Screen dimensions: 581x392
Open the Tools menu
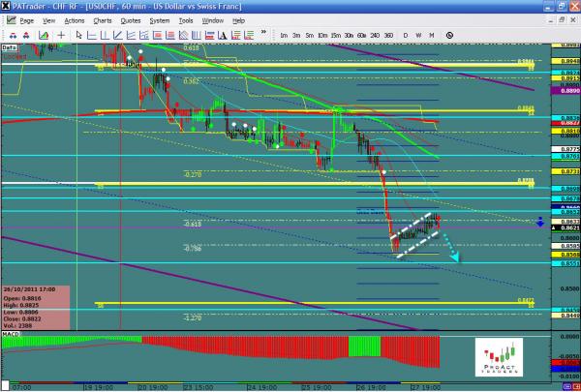coord(186,20)
